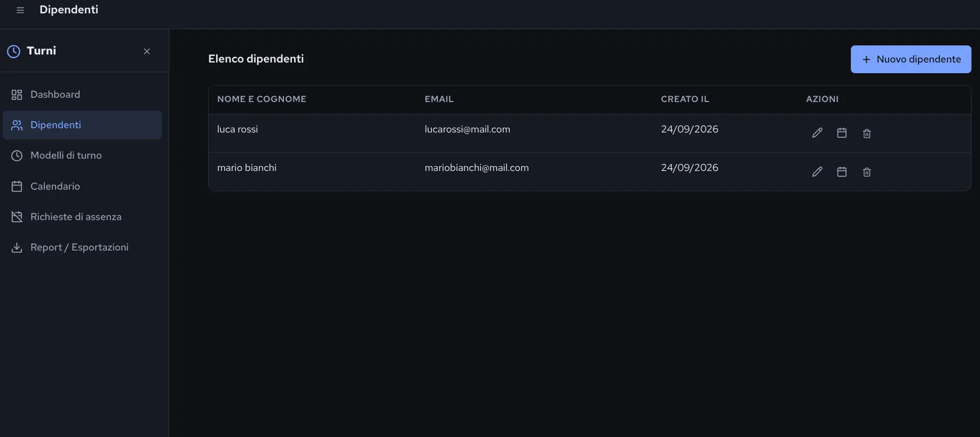Screen dimensions: 980x437
Task: Click the CREATO IL column header
Action: point(685,99)
